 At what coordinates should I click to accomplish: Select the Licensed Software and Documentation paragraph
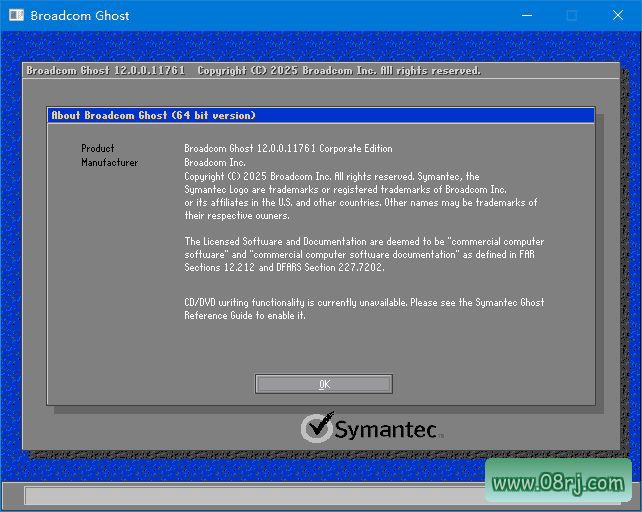[364, 254]
